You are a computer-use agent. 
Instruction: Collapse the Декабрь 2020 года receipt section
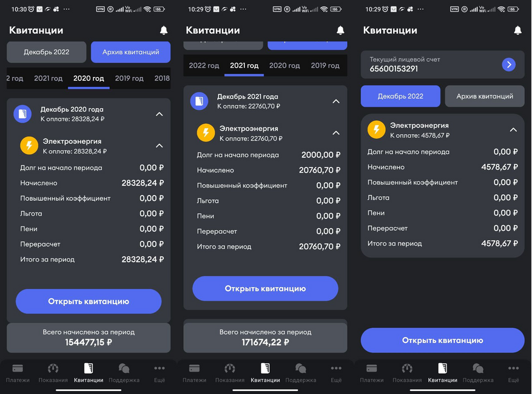pos(159,114)
